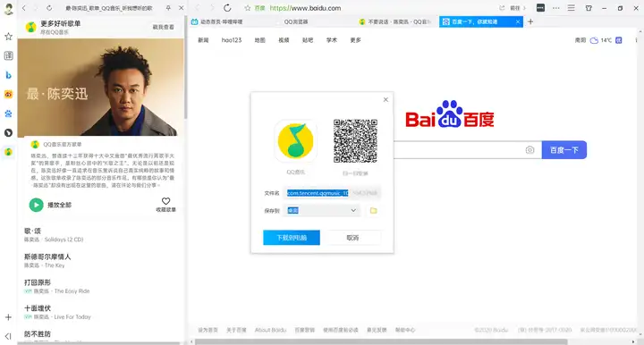Add a new sidebar app with the plus icon
The image size is (644, 345).
8,317
